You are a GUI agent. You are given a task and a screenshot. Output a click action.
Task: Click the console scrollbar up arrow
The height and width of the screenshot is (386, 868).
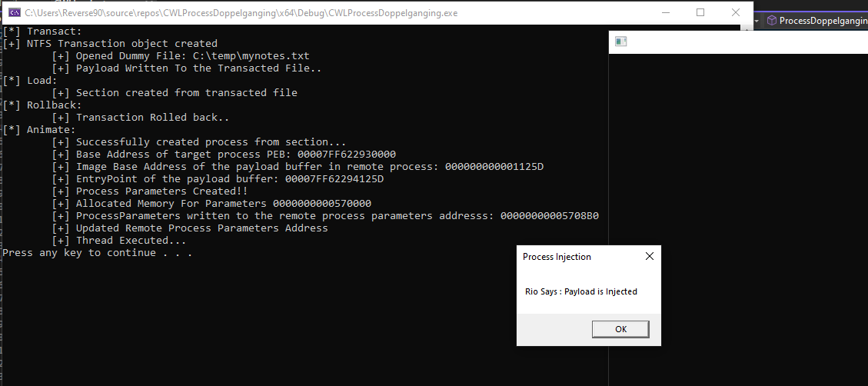745,30
